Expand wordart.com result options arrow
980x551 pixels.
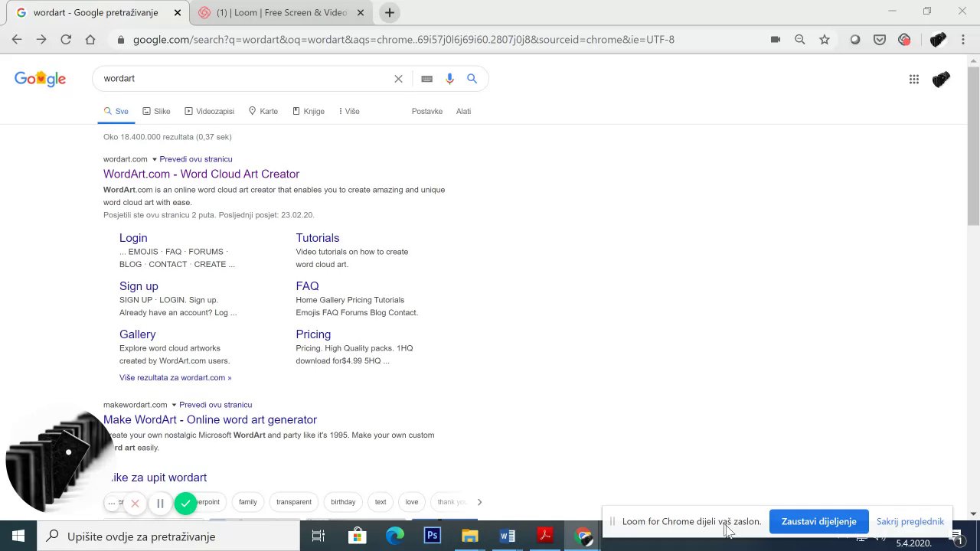[x=154, y=159]
